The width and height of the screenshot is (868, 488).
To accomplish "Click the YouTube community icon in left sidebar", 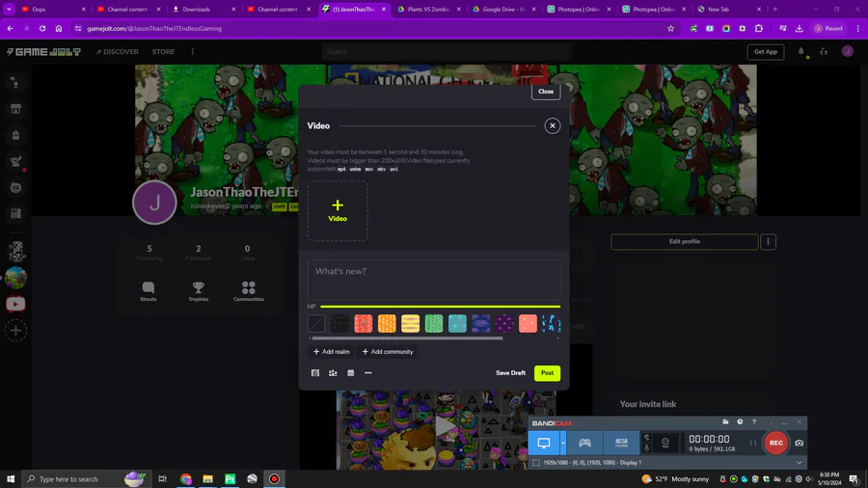I will [x=15, y=304].
